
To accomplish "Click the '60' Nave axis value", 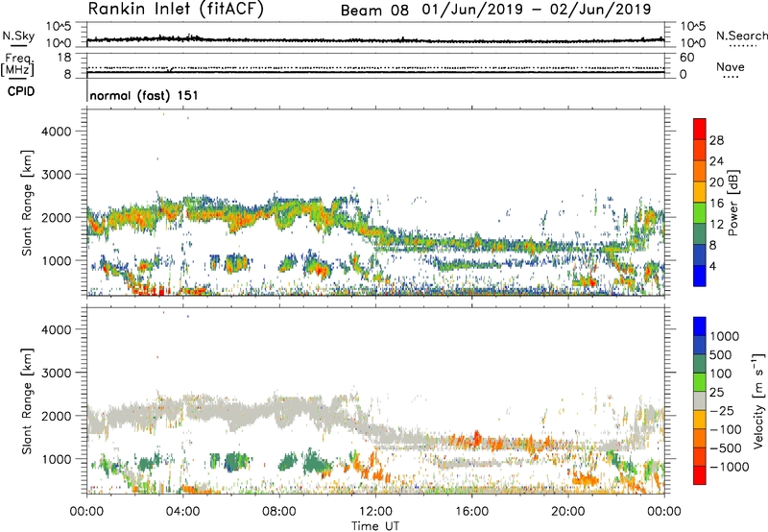I will pyautogui.click(x=686, y=58).
